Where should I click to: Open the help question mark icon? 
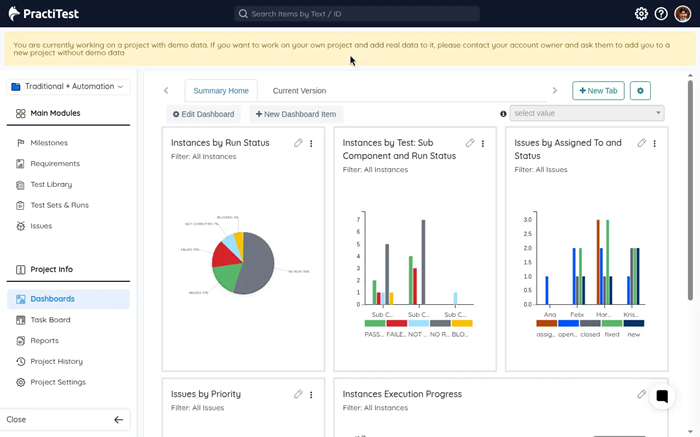(661, 14)
